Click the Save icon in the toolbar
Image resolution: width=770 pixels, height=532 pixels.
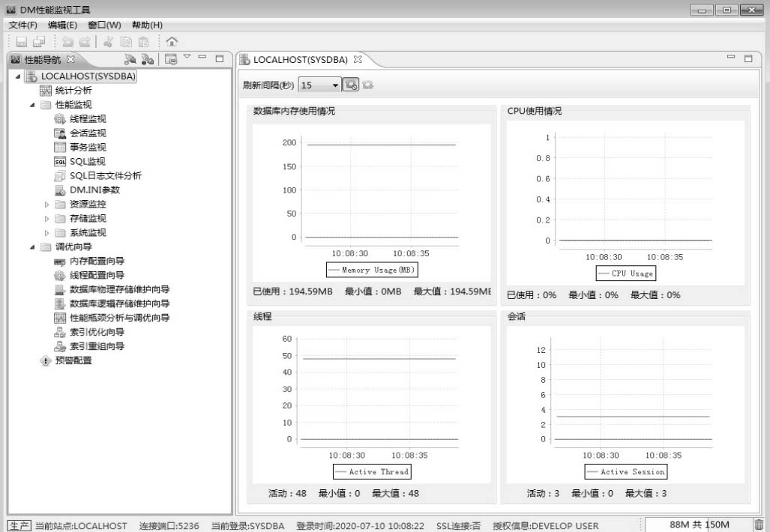point(21,42)
